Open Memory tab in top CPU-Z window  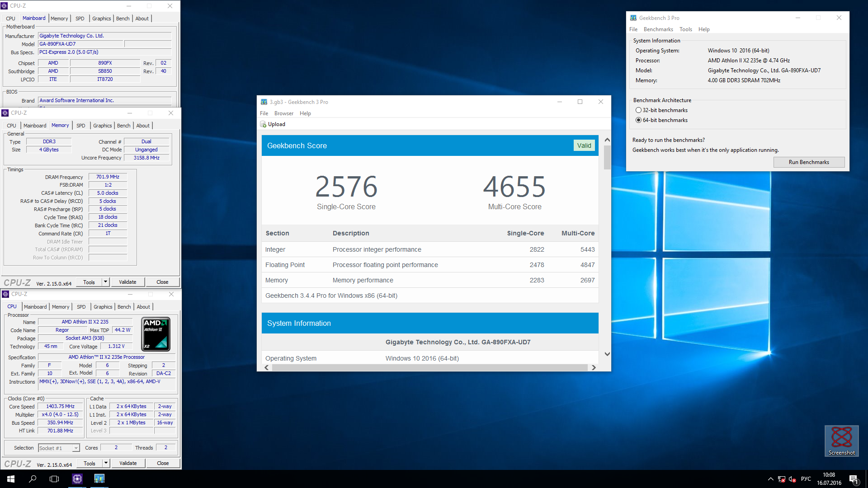point(59,19)
